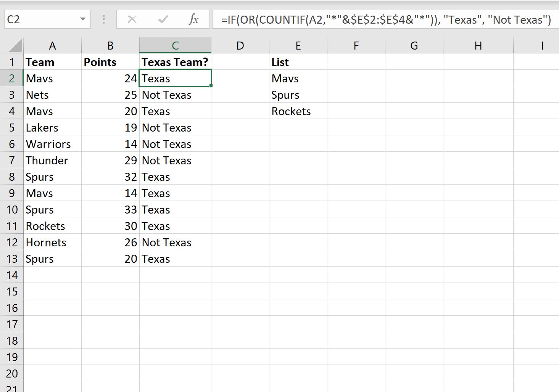
Task: Expand the Name Box dropdown arrow
Action: pyautogui.click(x=82, y=19)
